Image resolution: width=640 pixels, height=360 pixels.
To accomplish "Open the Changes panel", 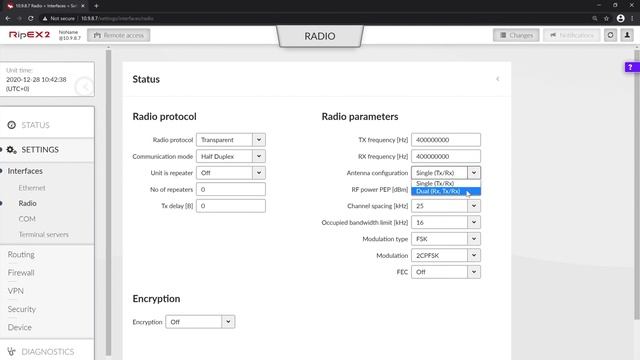I will click(x=516, y=36).
